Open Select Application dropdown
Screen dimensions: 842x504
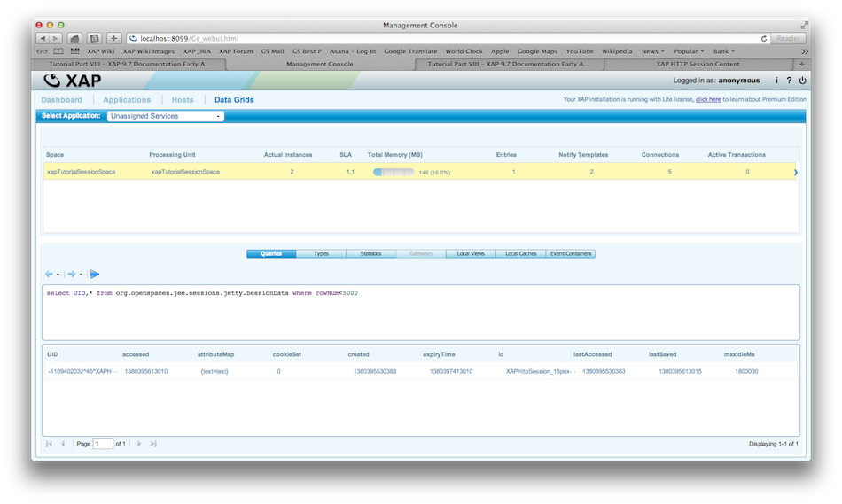[x=166, y=116]
